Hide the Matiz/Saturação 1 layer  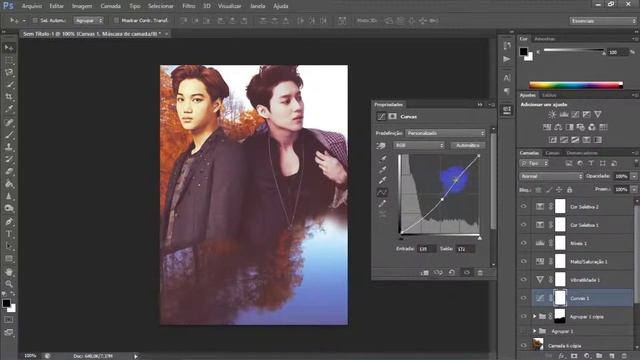click(x=524, y=261)
